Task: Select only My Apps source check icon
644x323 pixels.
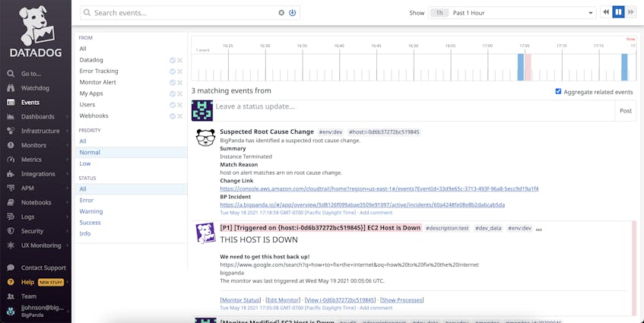Action: 173,93
